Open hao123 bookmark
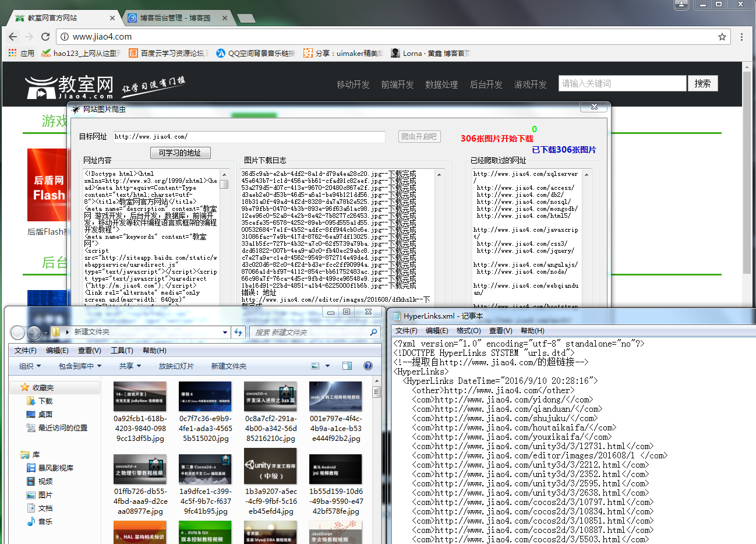 tap(80, 53)
